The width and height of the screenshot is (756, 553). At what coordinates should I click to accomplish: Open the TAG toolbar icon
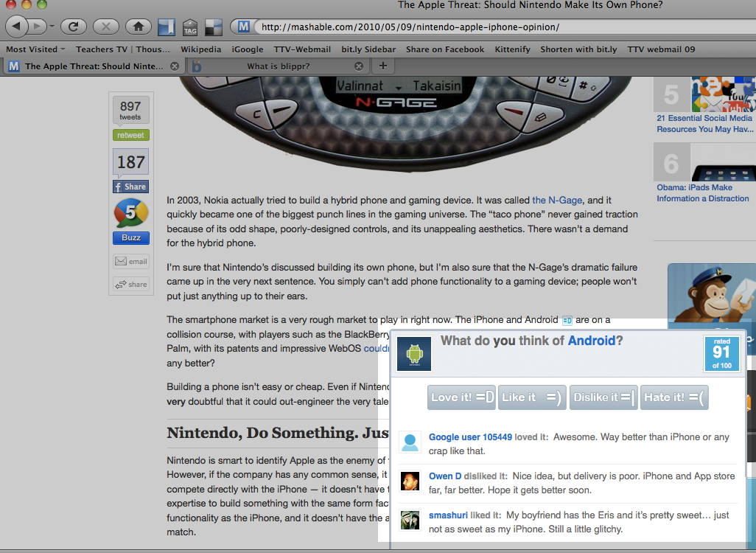(x=190, y=27)
